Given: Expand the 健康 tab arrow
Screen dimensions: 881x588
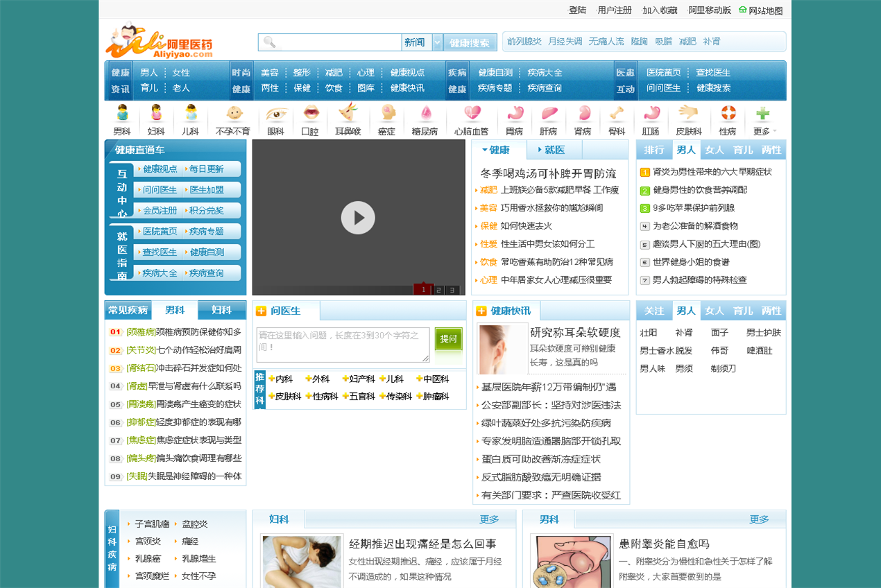Looking at the screenshot, I should click(484, 150).
